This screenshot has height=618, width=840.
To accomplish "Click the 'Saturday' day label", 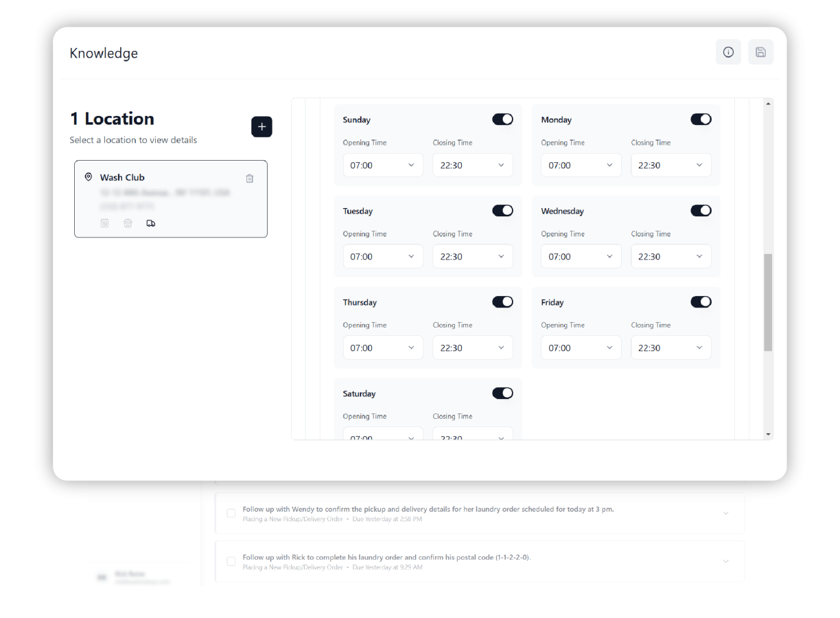I will tap(359, 394).
